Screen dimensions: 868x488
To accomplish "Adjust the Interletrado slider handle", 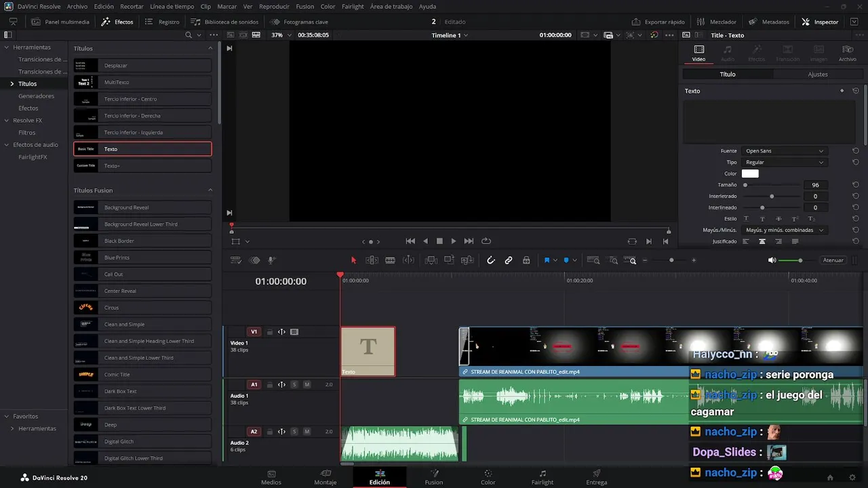I will pyautogui.click(x=772, y=197).
